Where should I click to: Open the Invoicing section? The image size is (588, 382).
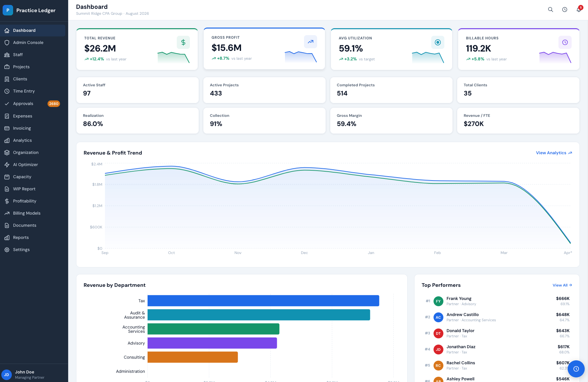tap(33, 128)
